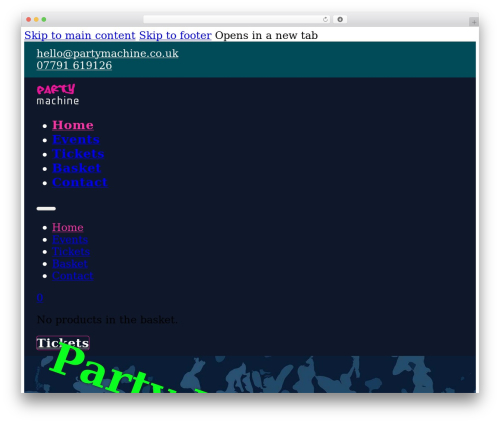The image size is (500, 423).
Task: Click the browser reload icon
Action: pyautogui.click(x=325, y=20)
